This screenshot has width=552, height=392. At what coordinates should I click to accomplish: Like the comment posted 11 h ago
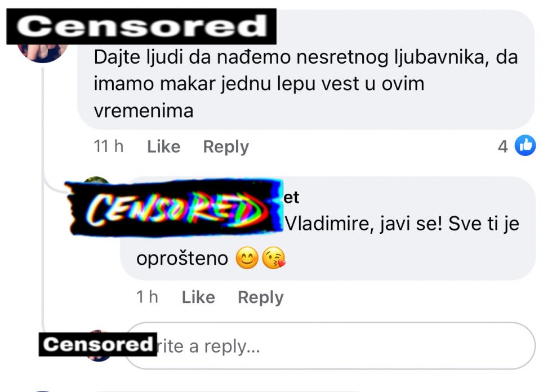164,146
